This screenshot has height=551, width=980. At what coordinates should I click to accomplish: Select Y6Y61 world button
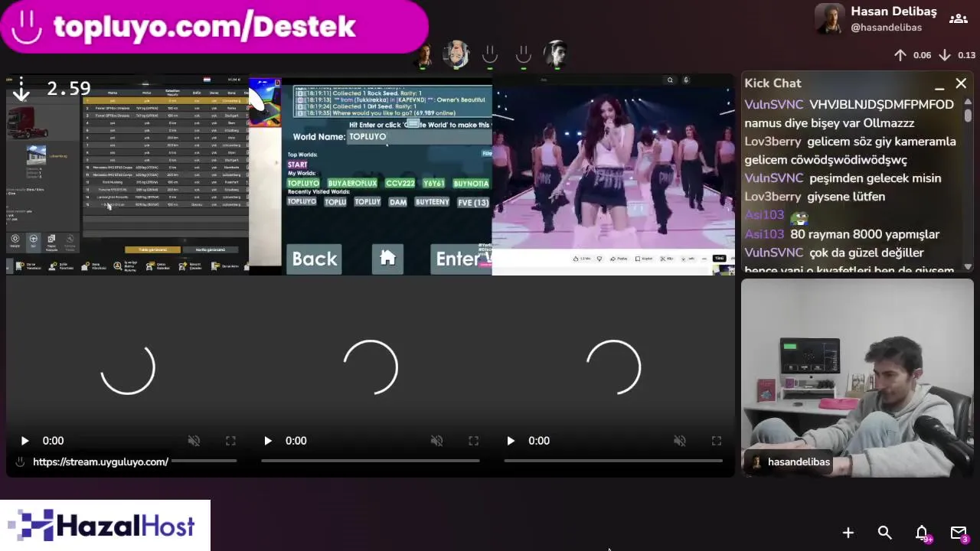(x=433, y=184)
